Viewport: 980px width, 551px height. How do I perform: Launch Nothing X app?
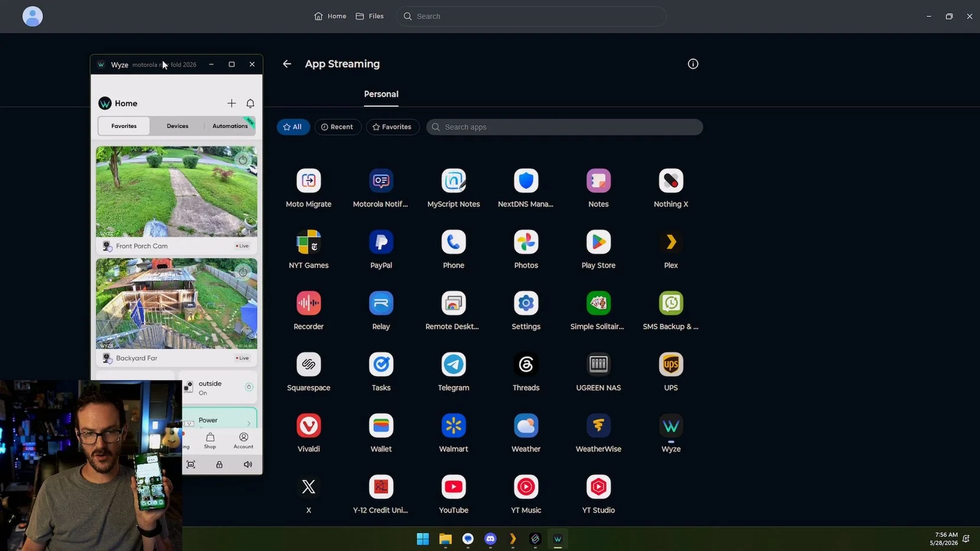pos(671,181)
